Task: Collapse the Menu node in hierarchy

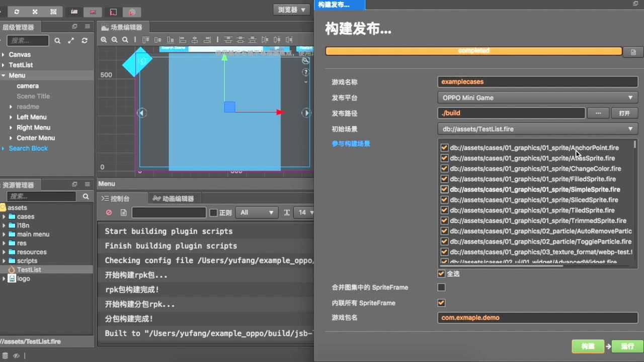Action: click(x=4, y=75)
